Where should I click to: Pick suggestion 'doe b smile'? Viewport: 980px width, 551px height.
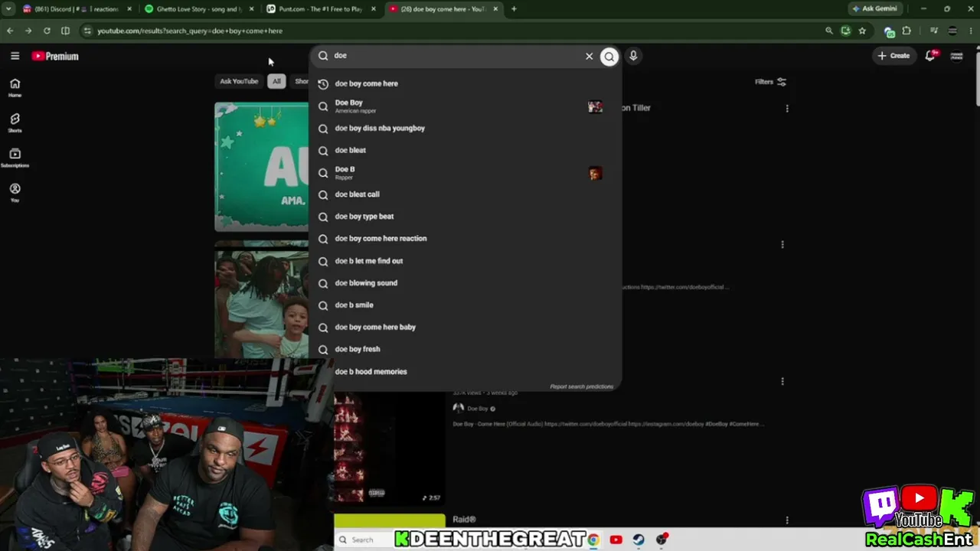(x=465, y=305)
